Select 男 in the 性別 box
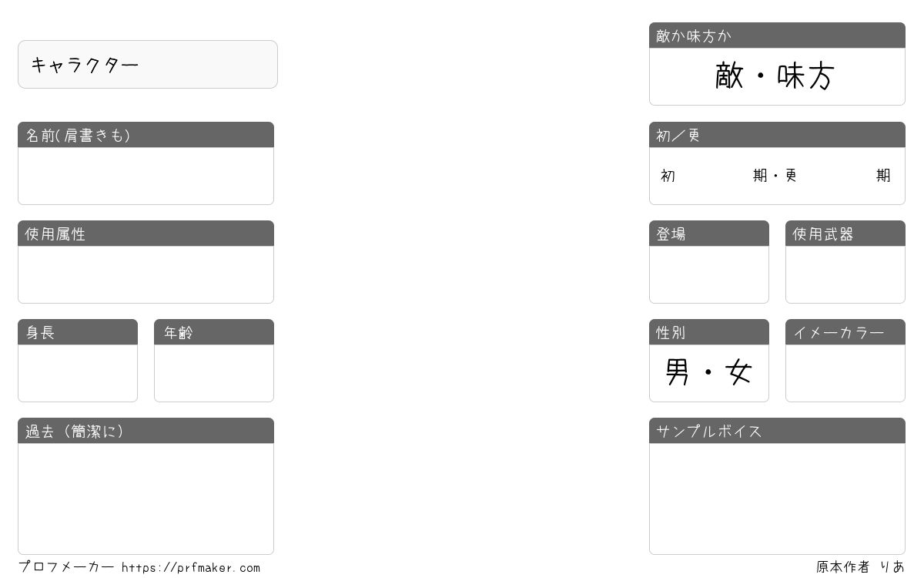The width and height of the screenshot is (924, 578). tap(677, 373)
